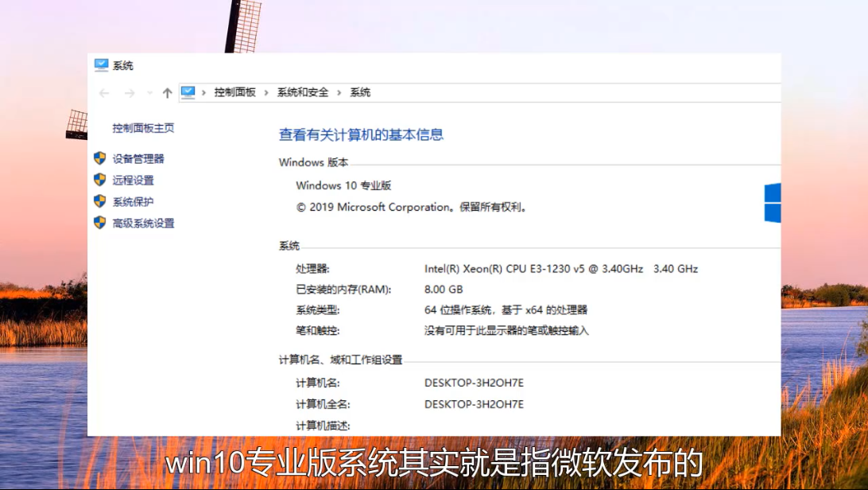Open 高级系统设置 link

coord(143,224)
